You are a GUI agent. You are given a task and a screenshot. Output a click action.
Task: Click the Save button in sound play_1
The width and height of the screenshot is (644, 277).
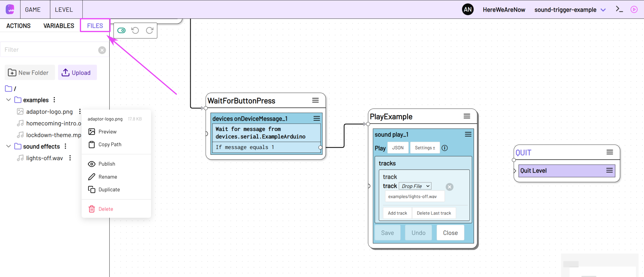(387, 233)
